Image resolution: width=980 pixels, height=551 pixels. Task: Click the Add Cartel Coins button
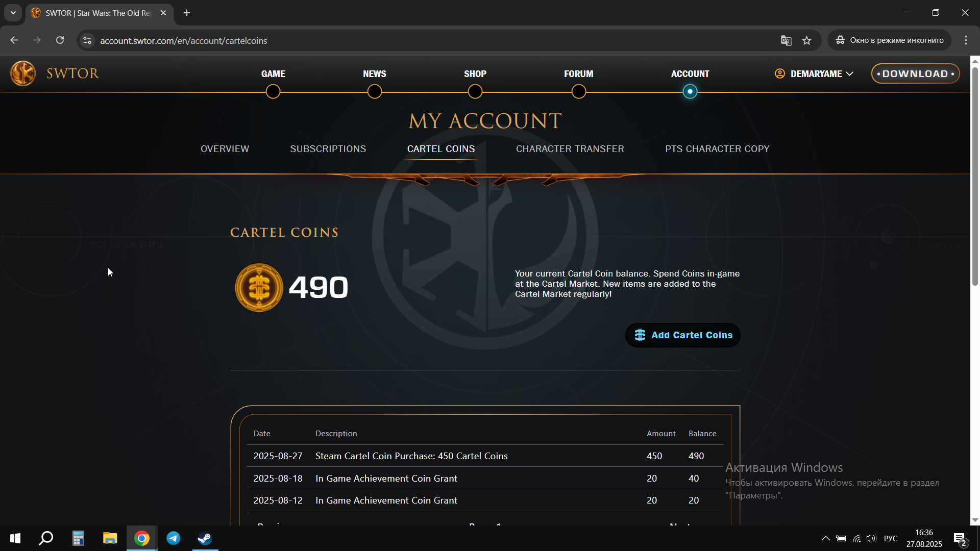point(683,335)
